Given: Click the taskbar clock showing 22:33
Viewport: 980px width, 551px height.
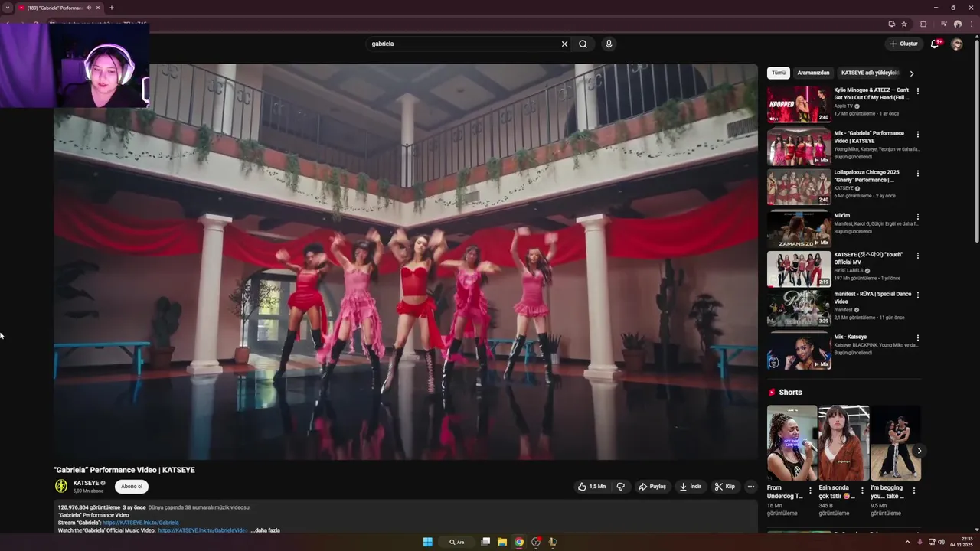Looking at the screenshot, I should [961, 542].
